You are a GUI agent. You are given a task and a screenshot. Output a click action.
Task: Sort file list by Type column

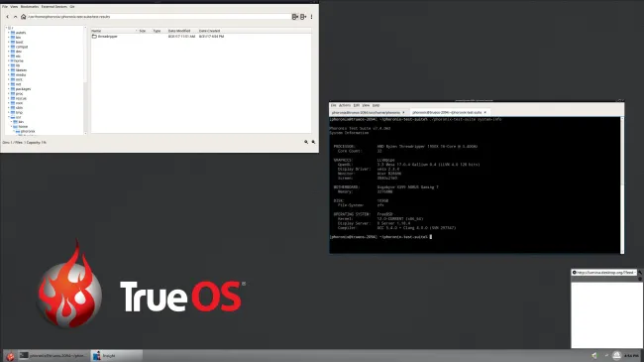coord(157,31)
